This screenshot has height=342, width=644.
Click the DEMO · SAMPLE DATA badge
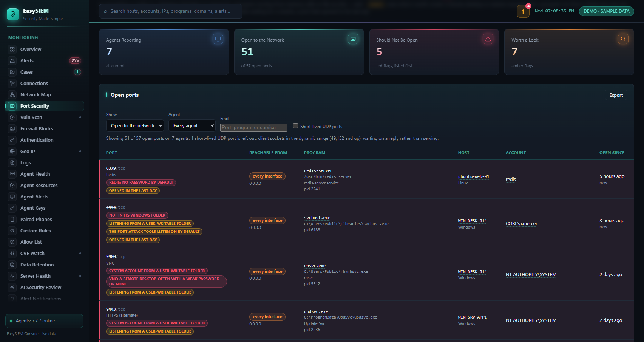pyautogui.click(x=607, y=11)
